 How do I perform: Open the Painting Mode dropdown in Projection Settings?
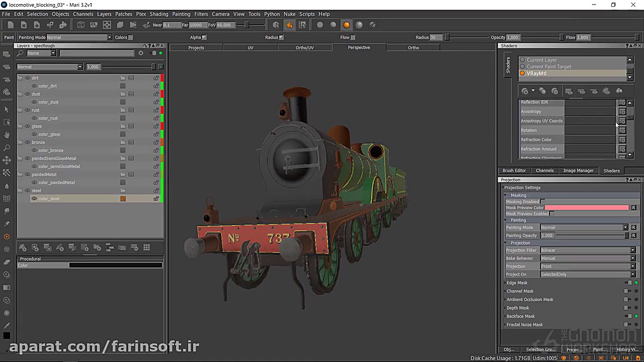tap(625, 227)
